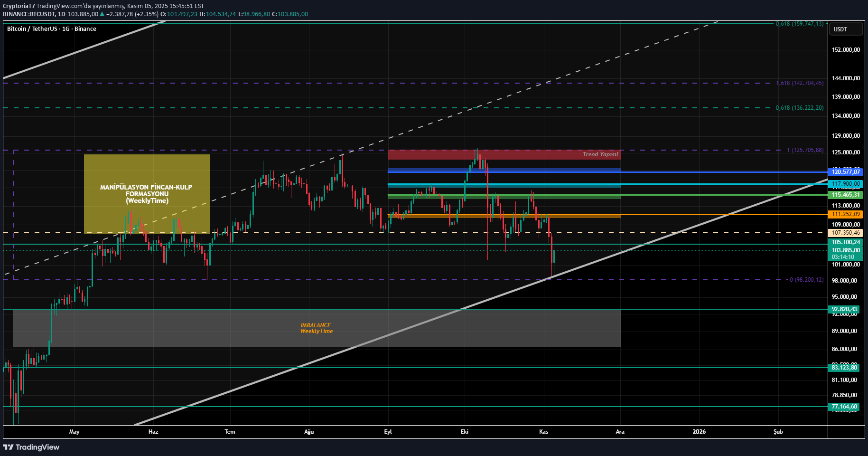Select the current price 103.885,00 label
868x456 pixels.
pos(845,250)
